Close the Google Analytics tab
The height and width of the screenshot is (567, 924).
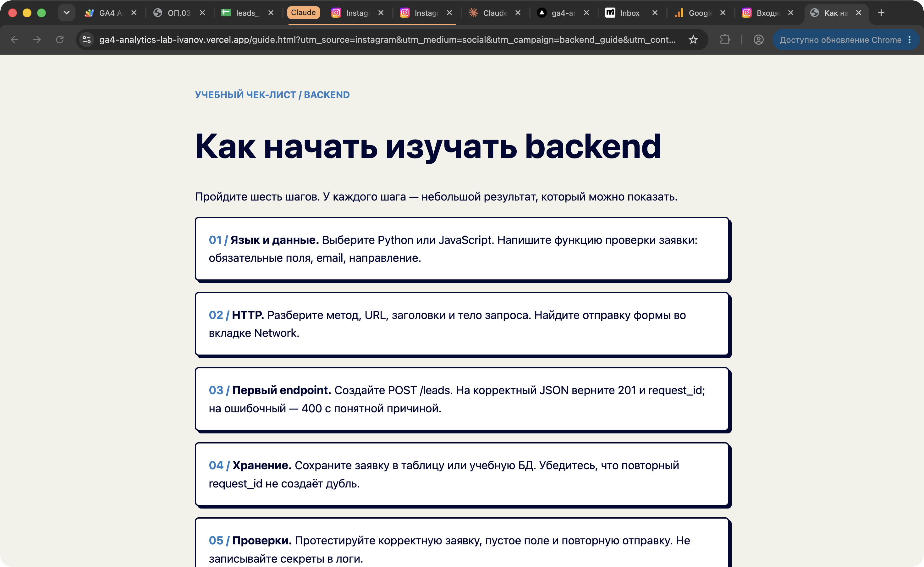(x=723, y=13)
